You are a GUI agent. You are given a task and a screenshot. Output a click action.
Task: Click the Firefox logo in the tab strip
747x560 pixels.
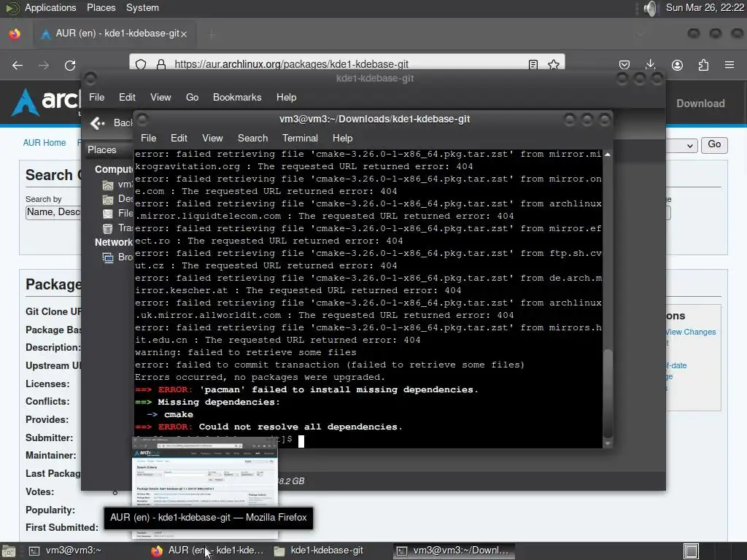point(15,34)
